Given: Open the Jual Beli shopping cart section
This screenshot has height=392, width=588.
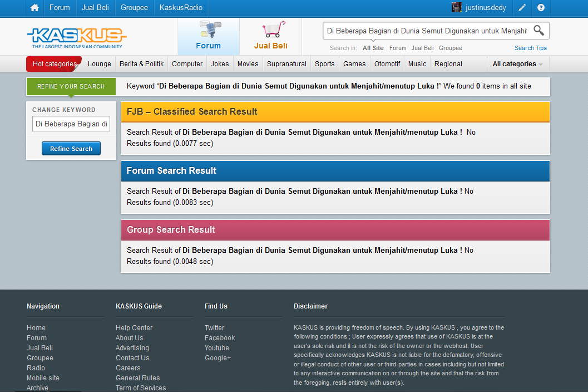Looking at the screenshot, I should tap(271, 36).
